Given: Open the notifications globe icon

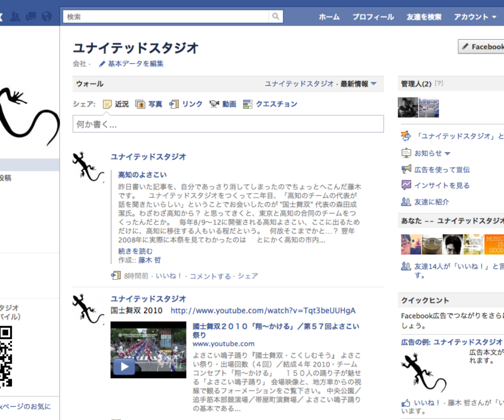Looking at the screenshot, I should point(47,16).
